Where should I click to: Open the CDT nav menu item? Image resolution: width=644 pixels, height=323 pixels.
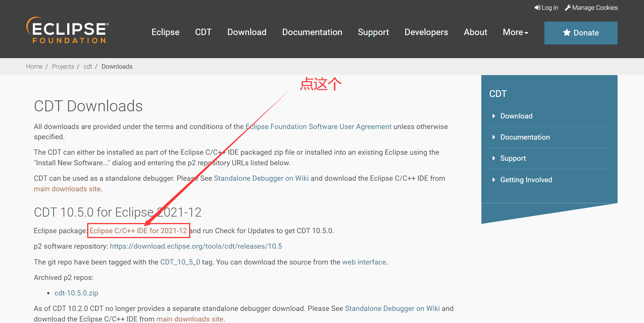coord(203,32)
